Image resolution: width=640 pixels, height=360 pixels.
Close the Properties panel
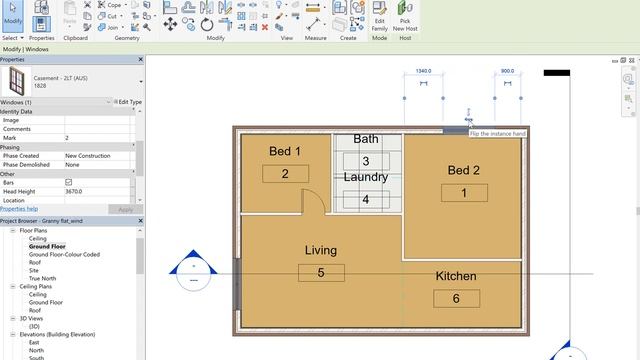click(x=140, y=59)
